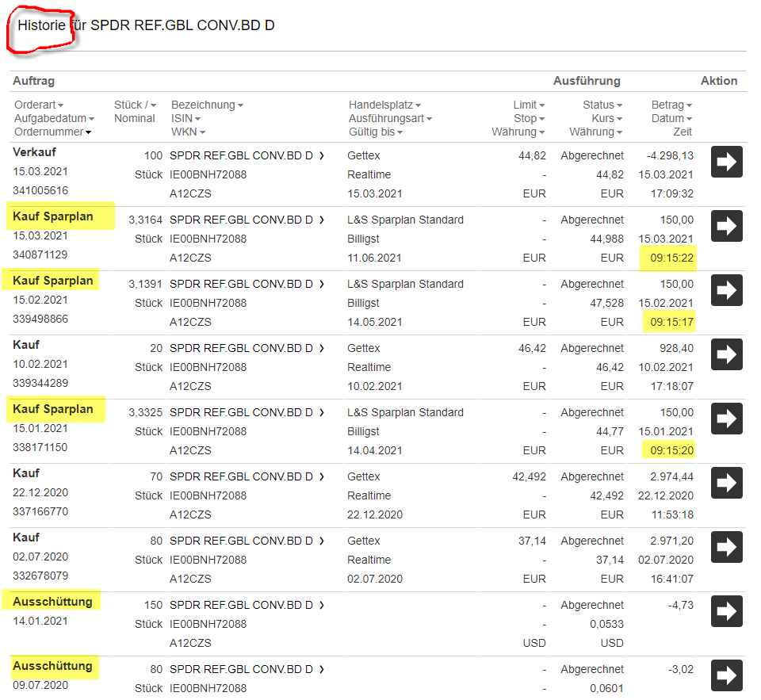Click the distribution amount -3,02
761x700 pixels.
coord(681,669)
